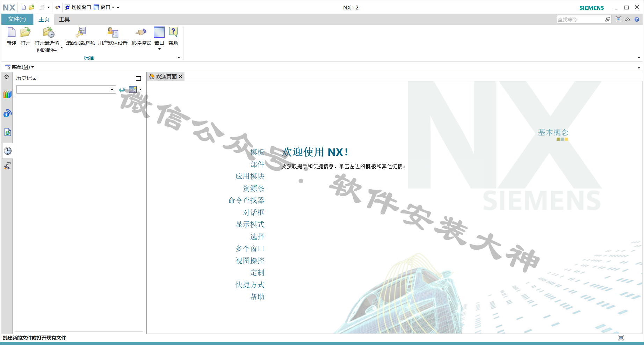Click the history image view icon
Image resolution: width=644 pixels, height=345 pixels.
pyautogui.click(x=133, y=89)
